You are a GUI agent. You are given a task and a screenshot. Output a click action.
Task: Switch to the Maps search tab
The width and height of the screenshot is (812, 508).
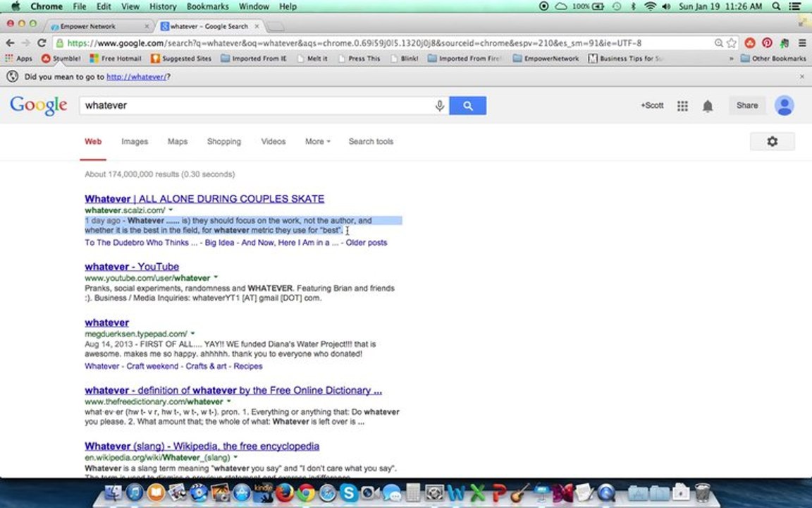click(178, 142)
